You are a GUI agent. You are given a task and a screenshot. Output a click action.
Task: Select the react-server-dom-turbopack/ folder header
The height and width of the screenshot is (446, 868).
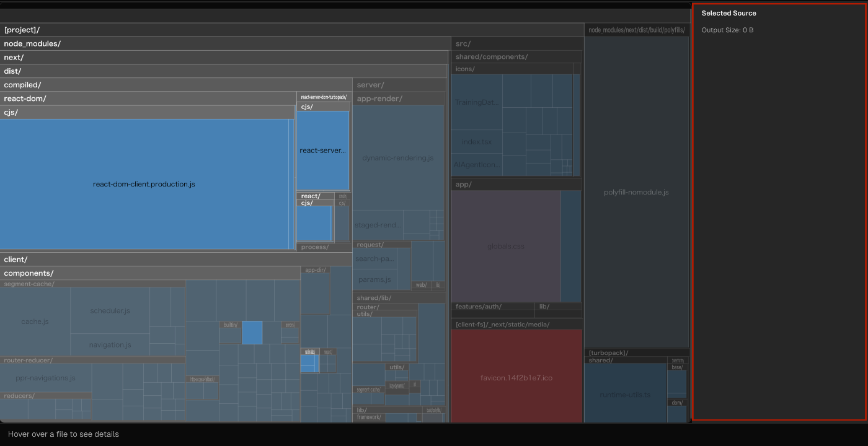(x=324, y=97)
